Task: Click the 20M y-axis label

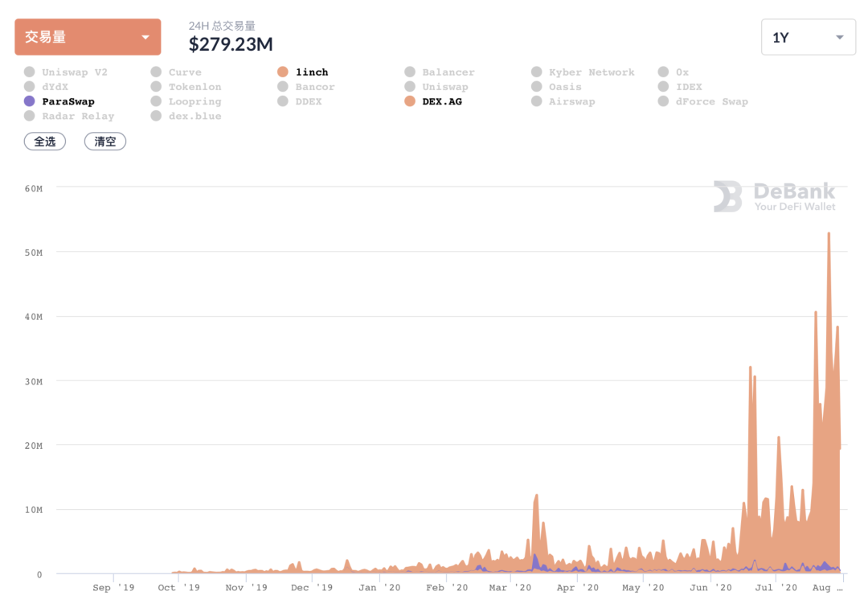Action: pyautogui.click(x=33, y=446)
